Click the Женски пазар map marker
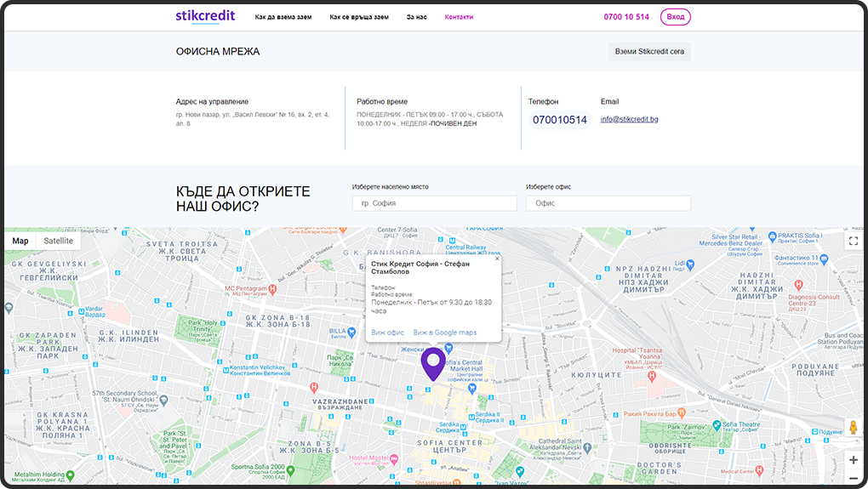Viewport: 868px width, 489px height. 449,348
